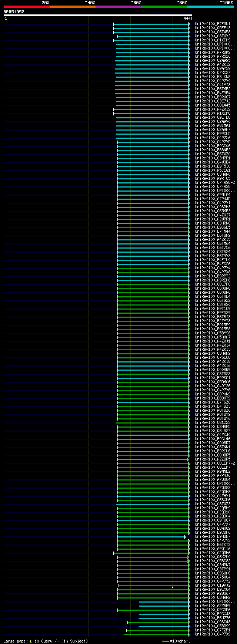Select hit UniRef100_C4P7X9
This screenshot has width=237, height=644.
213,634
